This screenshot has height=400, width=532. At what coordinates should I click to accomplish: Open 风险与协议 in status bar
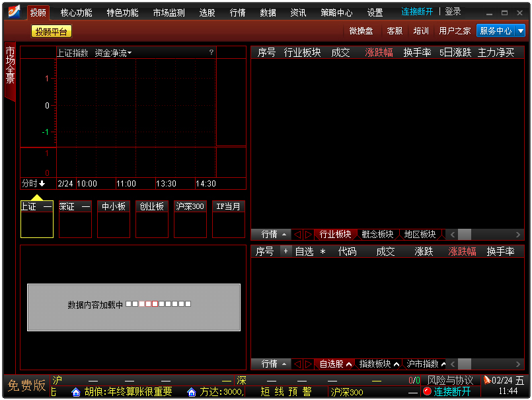[450, 380]
